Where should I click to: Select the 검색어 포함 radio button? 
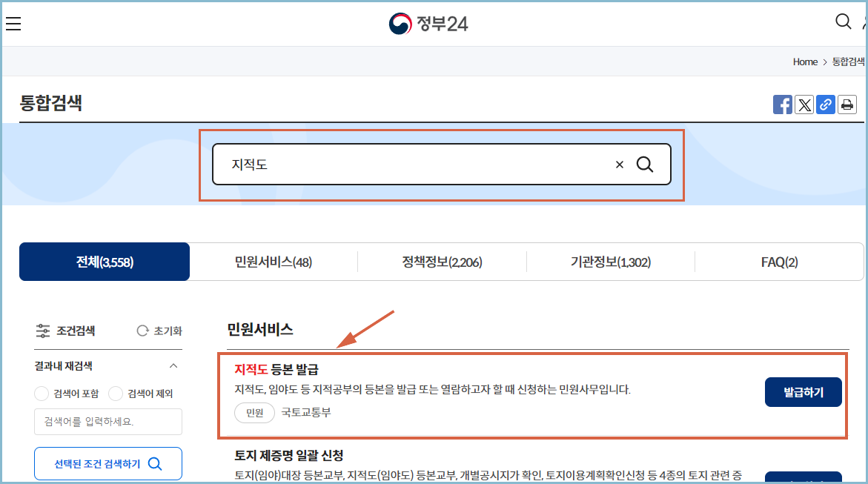pyautogui.click(x=42, y=394)
